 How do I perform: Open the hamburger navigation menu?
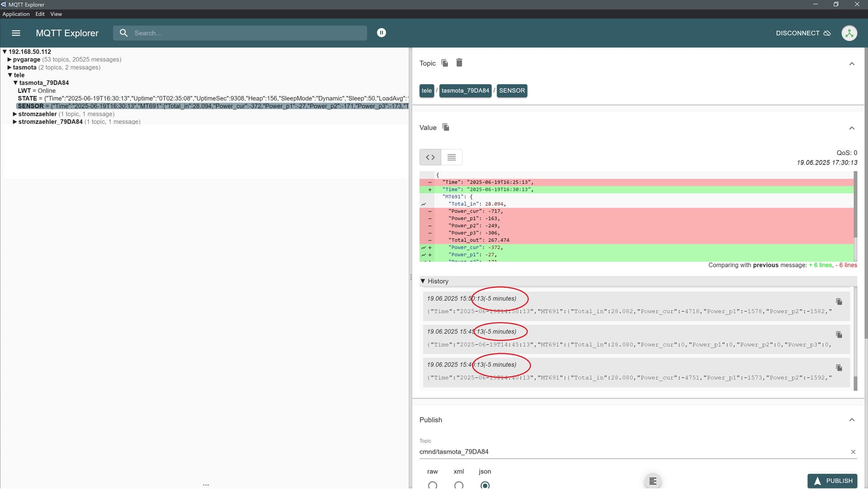[16, 33]
